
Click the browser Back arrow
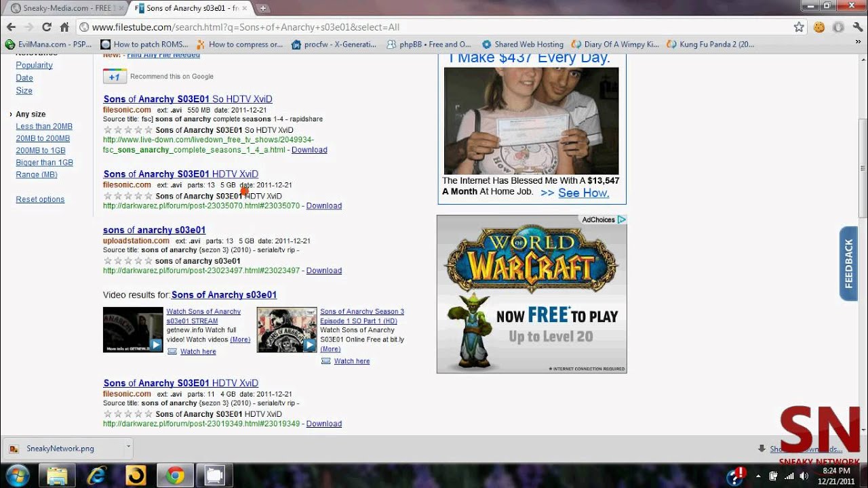point(11,27)
